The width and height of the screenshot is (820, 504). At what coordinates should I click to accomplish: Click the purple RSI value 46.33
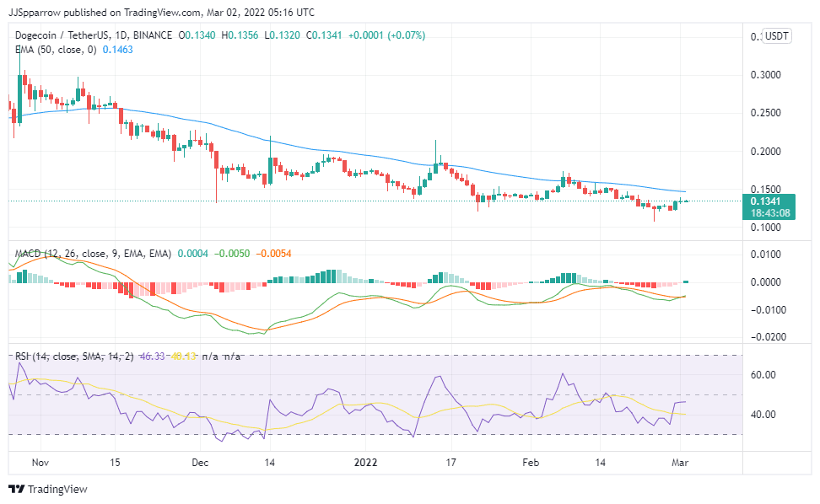pyautogui.click(x=152, y=357)
